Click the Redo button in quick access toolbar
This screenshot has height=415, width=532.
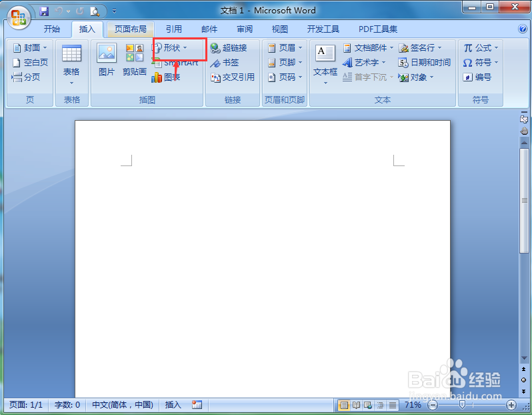80,11
